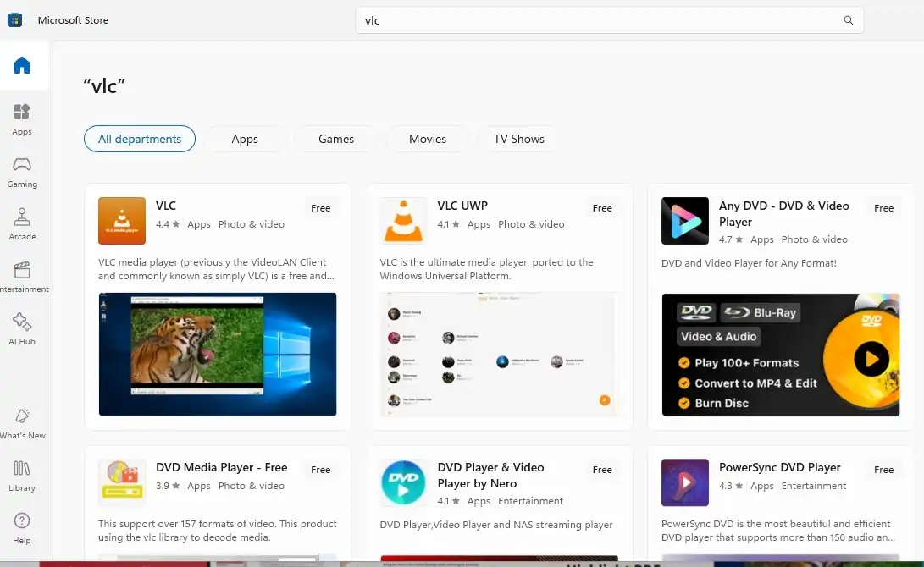
Task: Open the VLC app title
Action: pyautogui.click(x=166, y=206)
